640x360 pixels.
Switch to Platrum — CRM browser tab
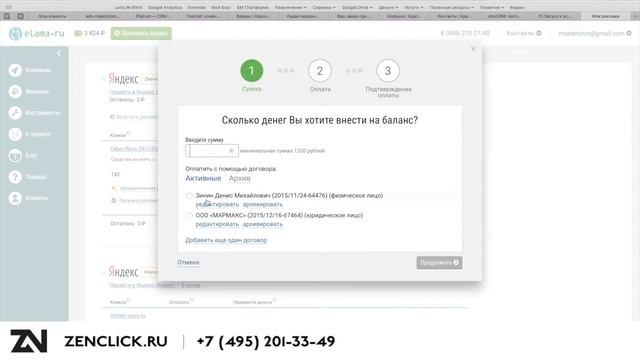[153, 16]
